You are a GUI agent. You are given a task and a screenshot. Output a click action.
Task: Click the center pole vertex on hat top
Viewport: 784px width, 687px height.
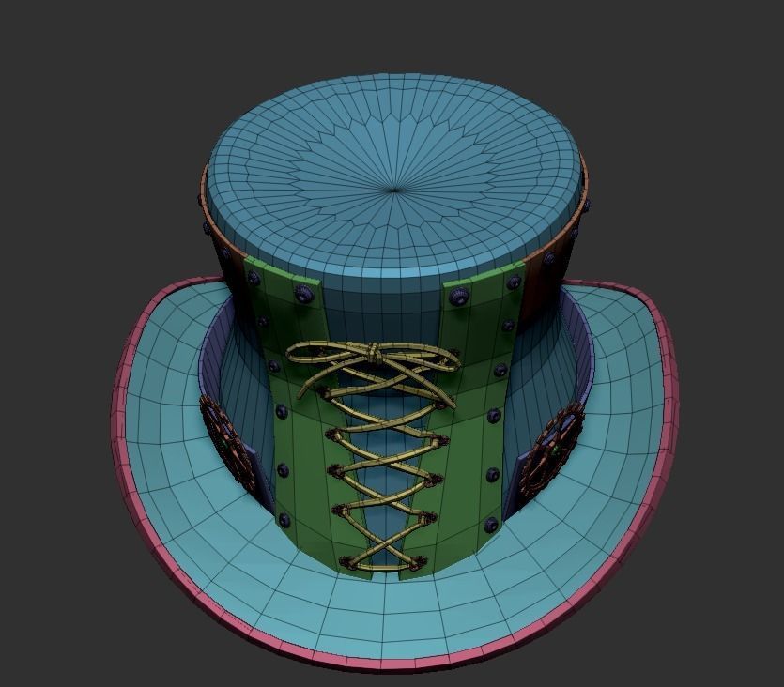(x=395, y=190)
